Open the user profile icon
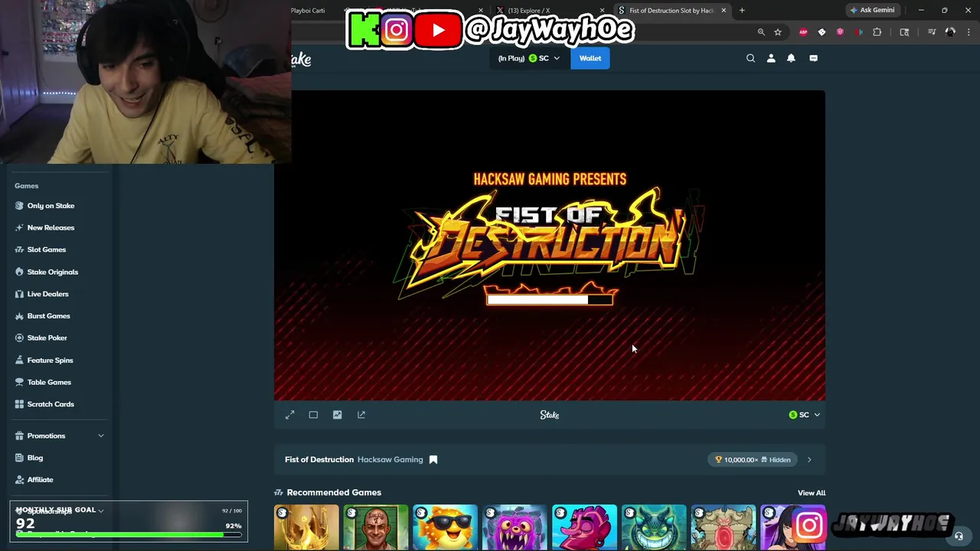The height and width of the screenshot is (551, 980). 771,58
